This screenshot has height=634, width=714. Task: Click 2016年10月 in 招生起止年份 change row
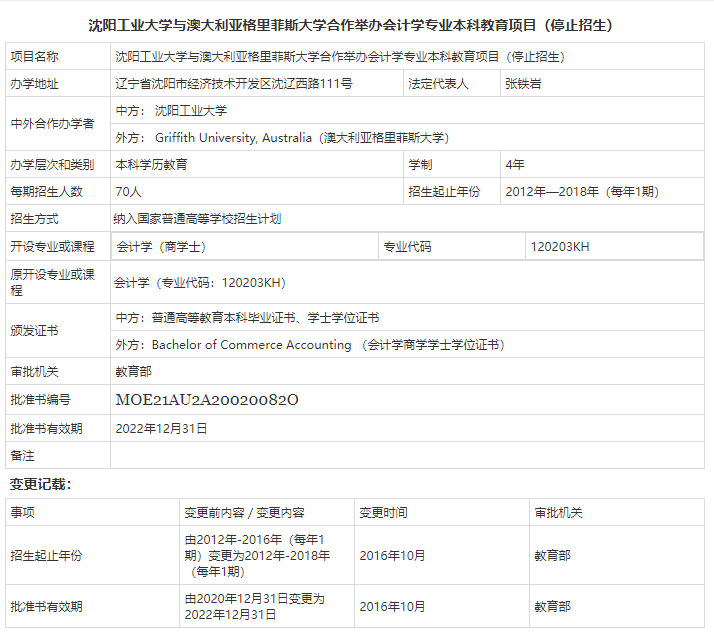392,555
